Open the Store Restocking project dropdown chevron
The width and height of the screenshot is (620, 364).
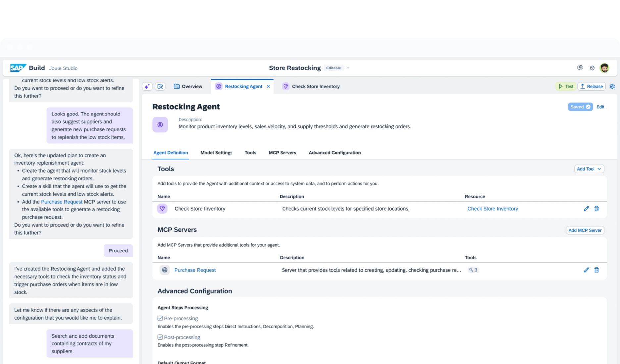click(348, 68)
